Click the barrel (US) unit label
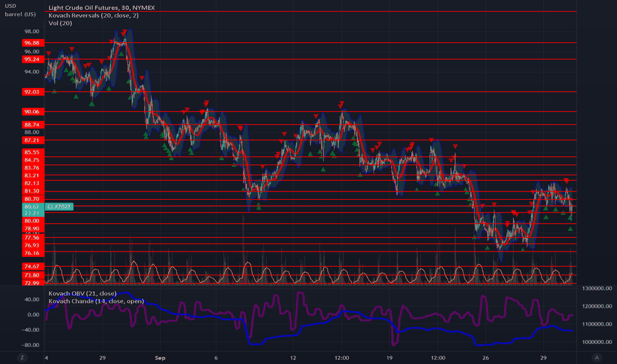 coord(20,14)
